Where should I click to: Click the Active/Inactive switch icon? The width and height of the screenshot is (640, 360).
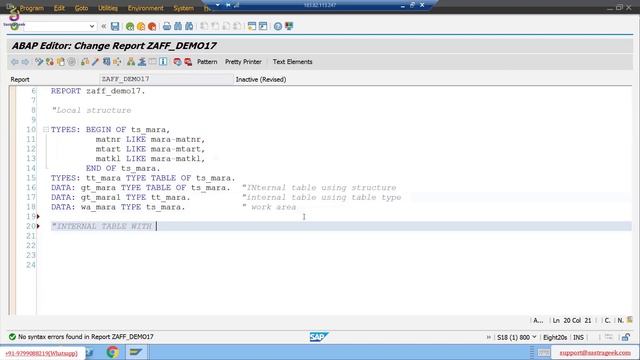pos(50,62)
